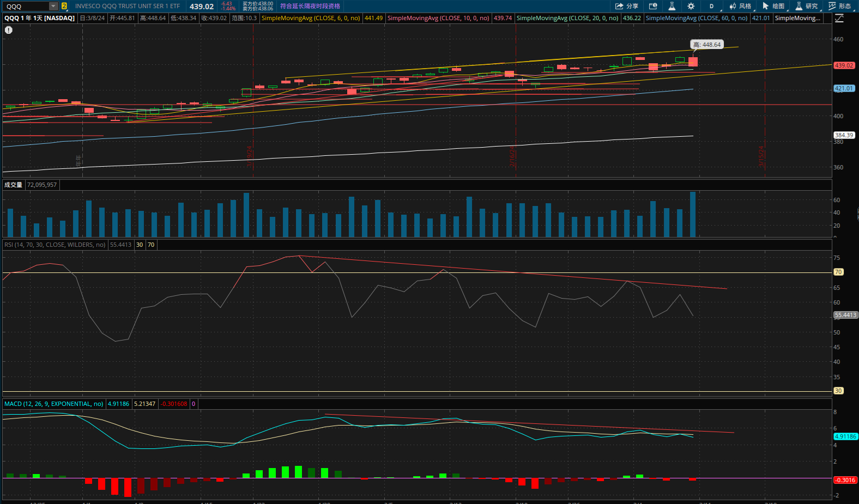Open the flask studies icon next to gear

(x=672, y=6)
